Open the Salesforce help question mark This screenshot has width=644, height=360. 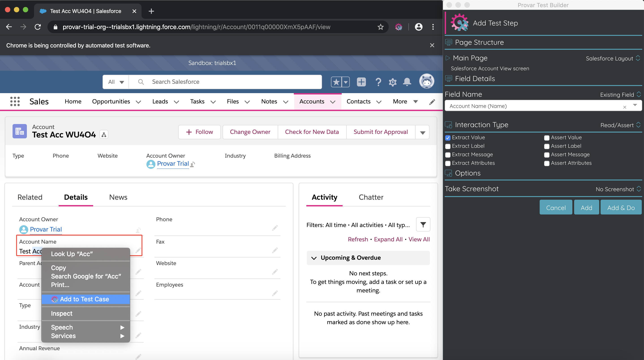pos(378,82)
